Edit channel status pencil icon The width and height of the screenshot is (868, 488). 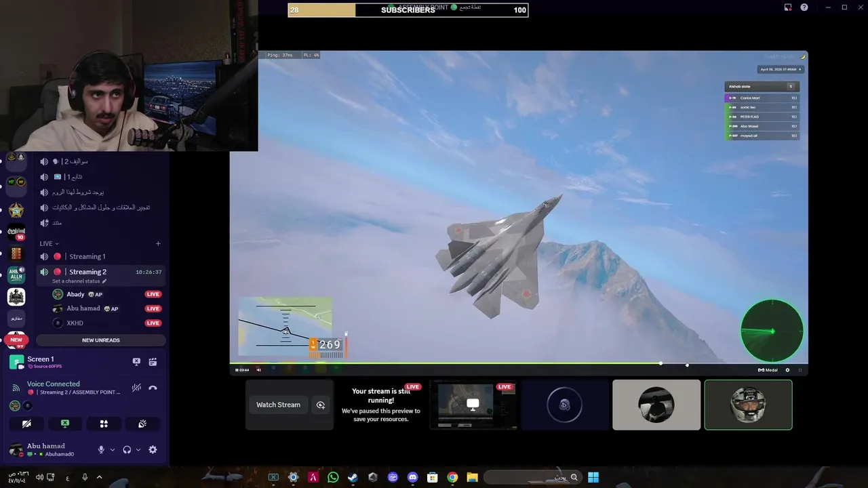(x=104, y=281)
